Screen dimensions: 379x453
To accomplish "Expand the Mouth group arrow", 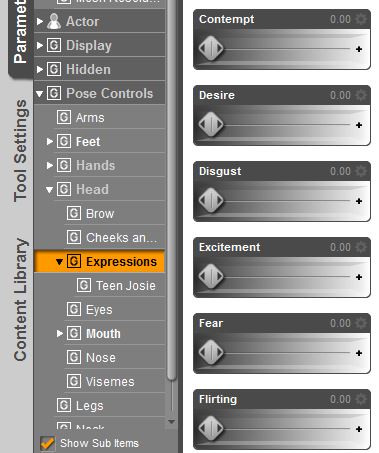I will pyautogui.click(x=60, y=333).
